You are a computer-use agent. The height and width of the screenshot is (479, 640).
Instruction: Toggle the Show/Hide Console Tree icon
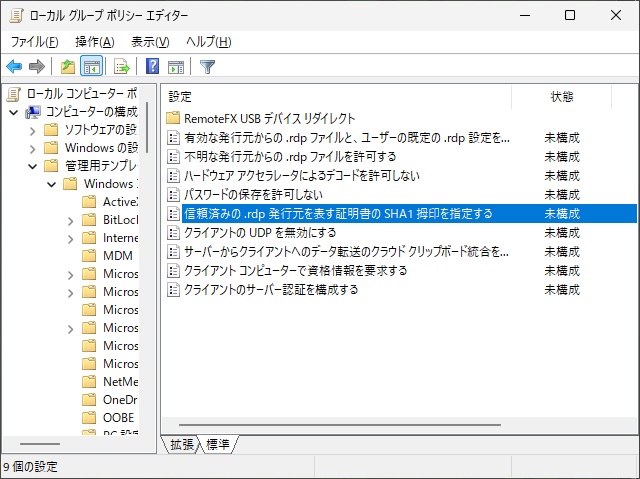click(x=91, y=67)
